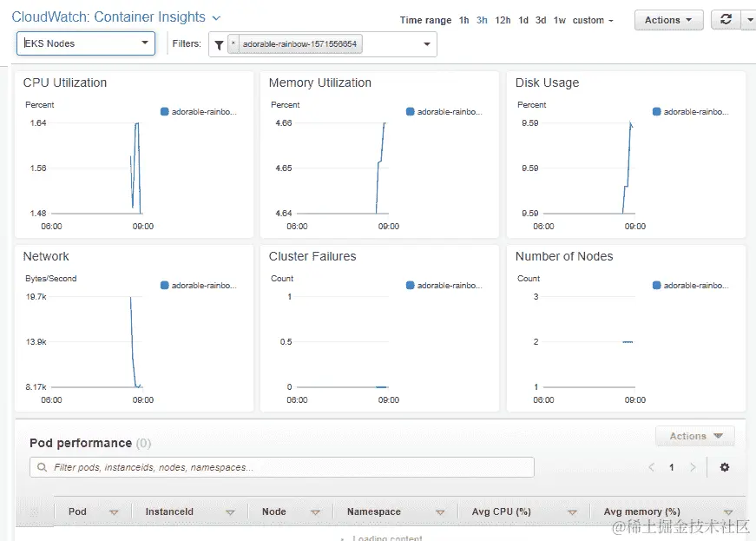
Task: Click the refresh dashboard icon
Action: click(x=726, y=19)
